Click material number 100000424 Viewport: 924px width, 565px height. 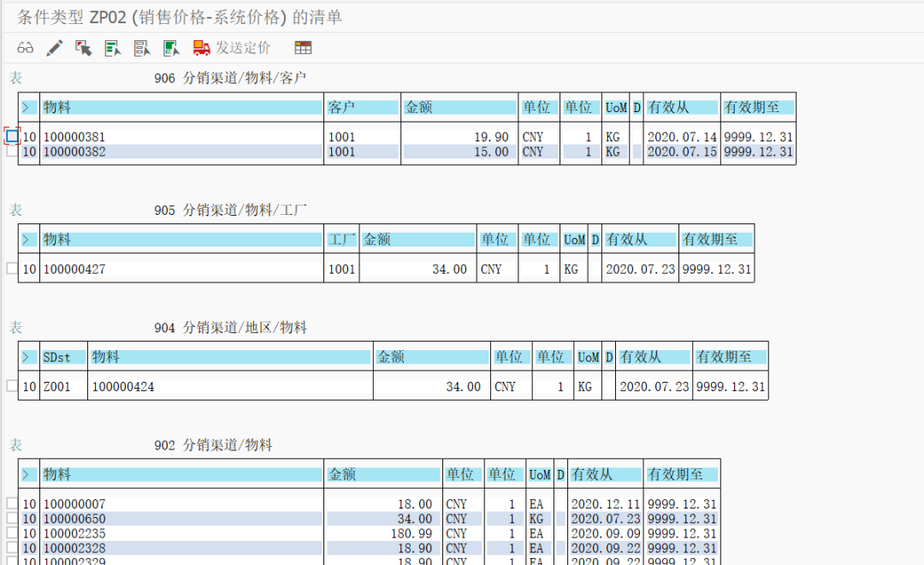click(123, 386)
